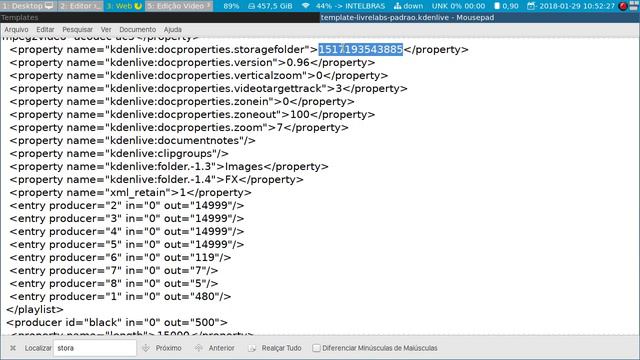Open the Documento menu
The height and width of the screenshot is (360, 640).
click(138, 29)
